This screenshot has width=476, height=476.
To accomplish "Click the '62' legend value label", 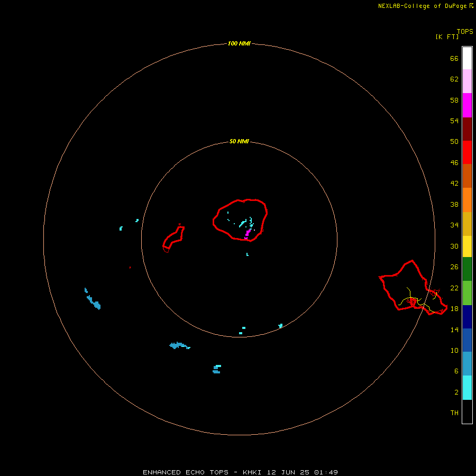I will coord(454,79).
